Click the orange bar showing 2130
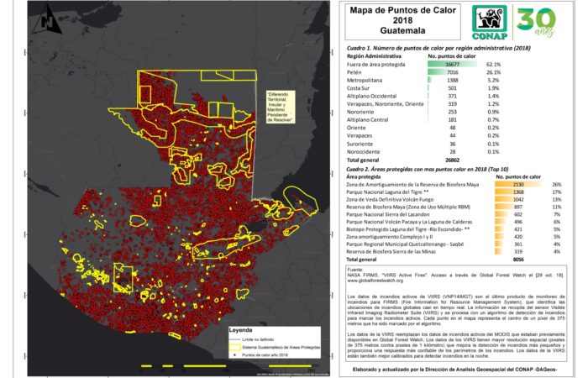This screenshot has height=378, width=588. [x=518, y=185]
